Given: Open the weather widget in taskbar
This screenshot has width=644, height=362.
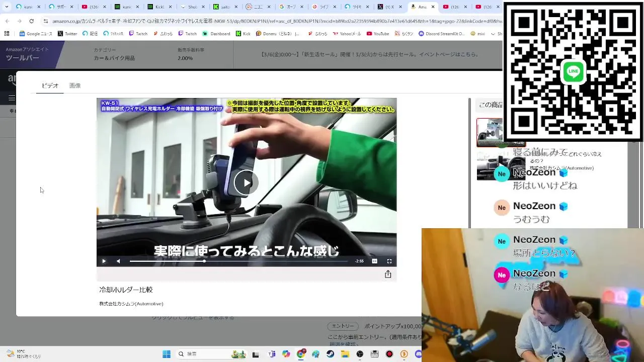Looking at the screenshot, I should click(x=23, y=354).
